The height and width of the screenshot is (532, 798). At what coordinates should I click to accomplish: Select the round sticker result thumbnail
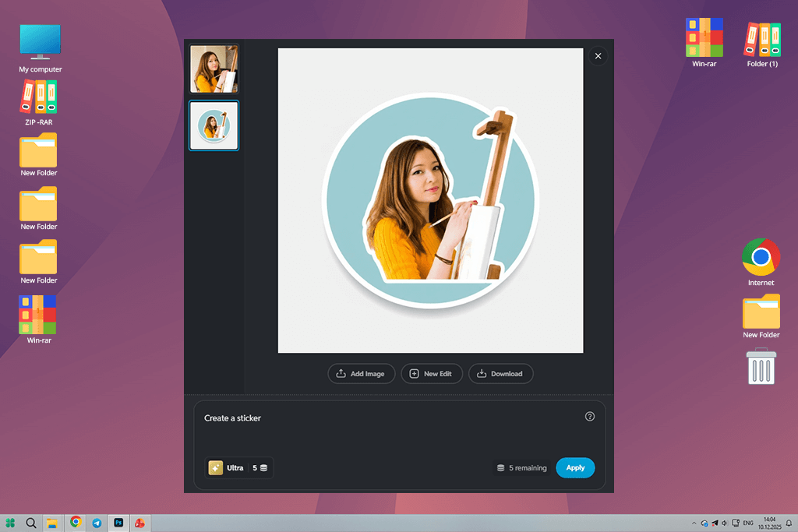(x=214, y=125)
